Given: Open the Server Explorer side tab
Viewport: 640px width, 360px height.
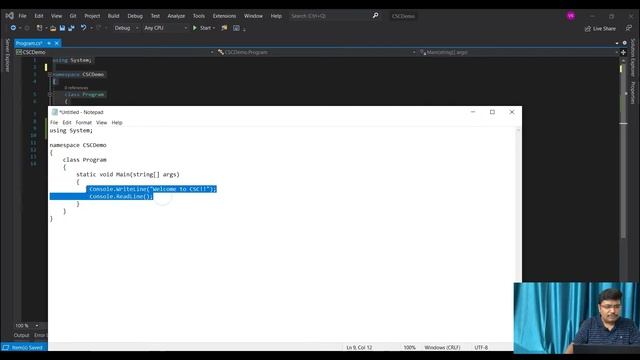Looking at the screenshot, I should 7,55.
